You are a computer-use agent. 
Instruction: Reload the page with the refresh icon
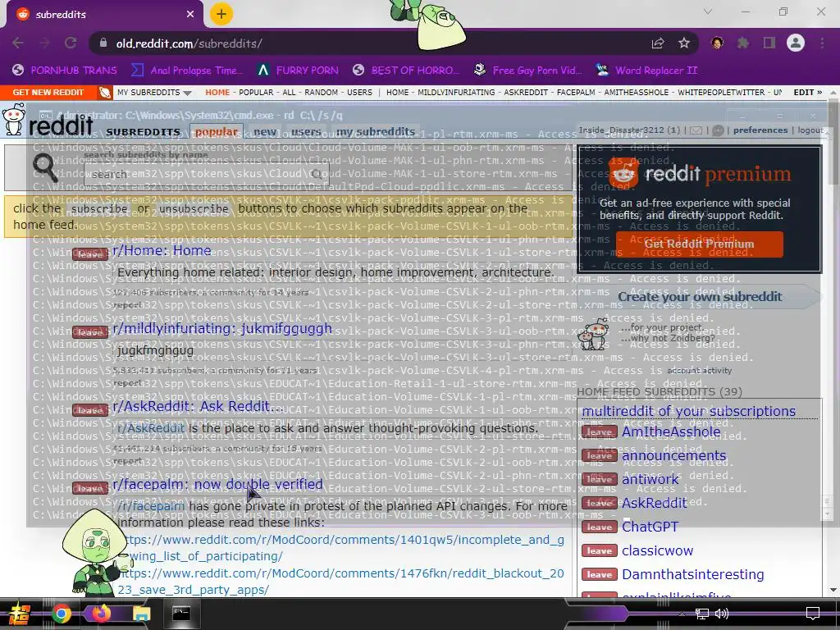click(71, 43)
